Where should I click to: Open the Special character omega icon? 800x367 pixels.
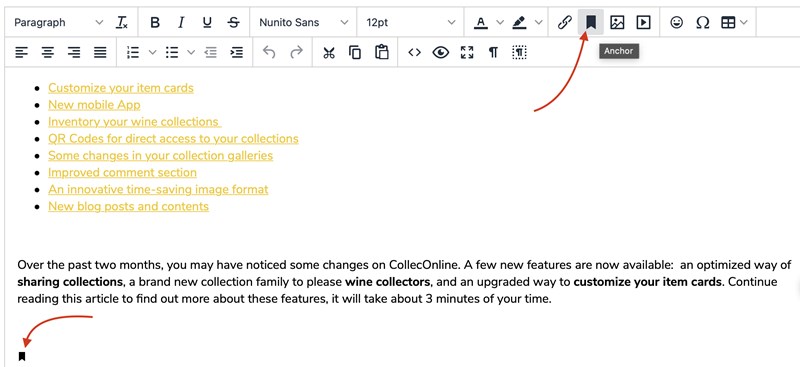(x=703, y=22)
